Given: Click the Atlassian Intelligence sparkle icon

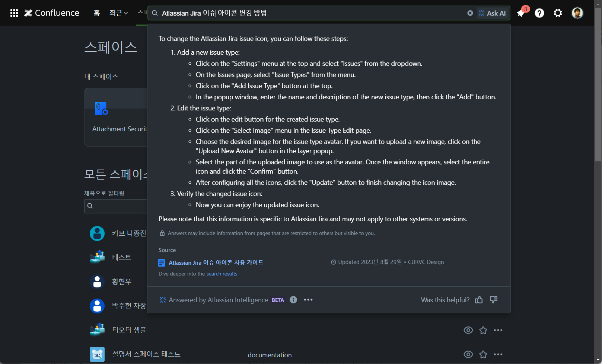Looking at the screenshot, I should coord(163,300).
